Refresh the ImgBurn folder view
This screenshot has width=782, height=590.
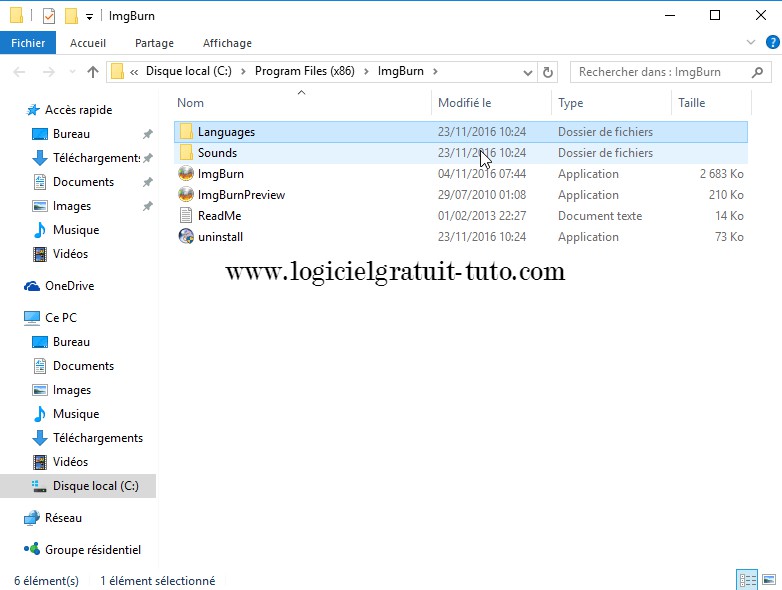point(548,72)
